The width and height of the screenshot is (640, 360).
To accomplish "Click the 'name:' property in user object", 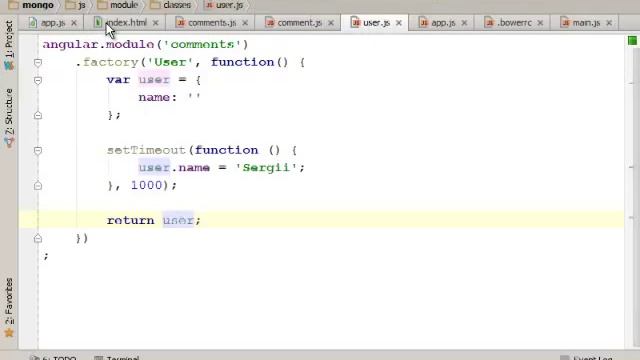I will point(158,98).
